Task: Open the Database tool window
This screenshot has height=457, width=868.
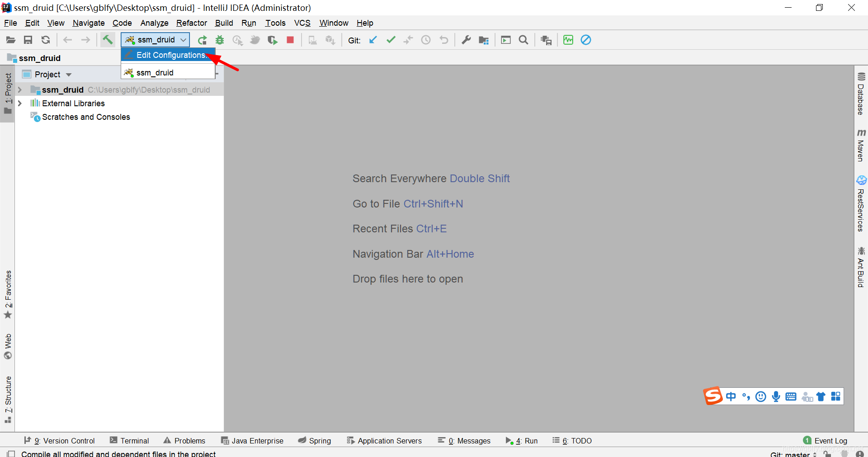Action: [x=861, y=94]
